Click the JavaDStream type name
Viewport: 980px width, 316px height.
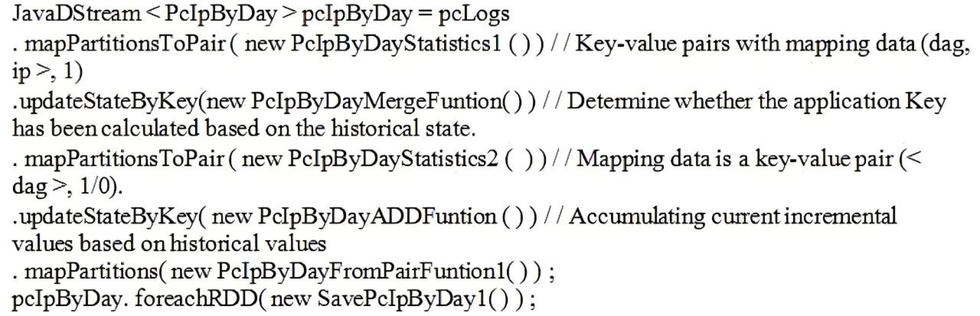(76, 14)
